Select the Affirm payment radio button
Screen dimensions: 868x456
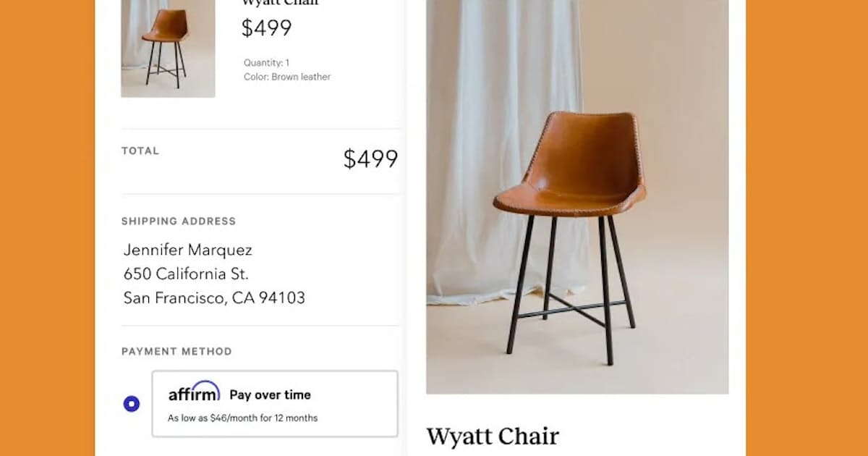pyautogui.click(x=132, y=404)
